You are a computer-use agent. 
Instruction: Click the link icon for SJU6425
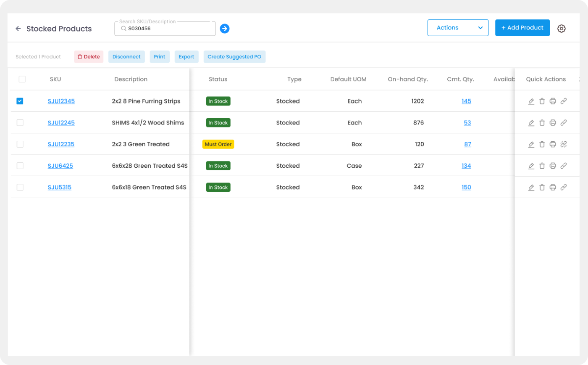564,166
